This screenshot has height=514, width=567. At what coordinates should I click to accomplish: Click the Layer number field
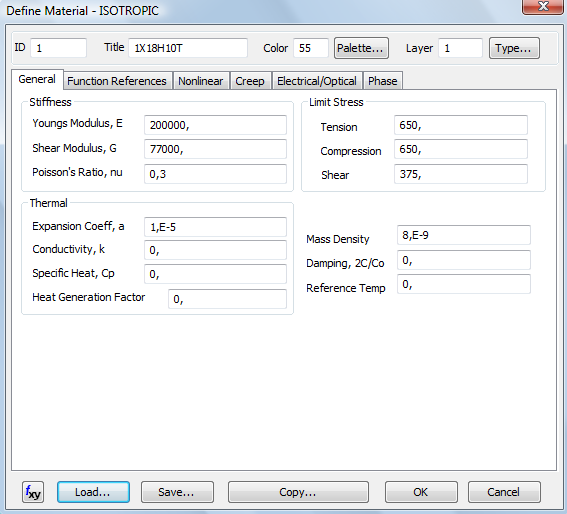(x=460, y=48)
